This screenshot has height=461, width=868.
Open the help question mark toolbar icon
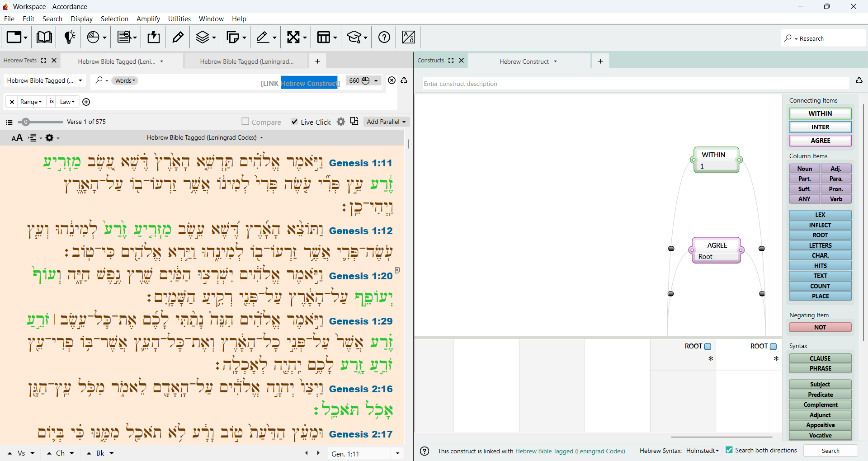pyautogui.click(x=384, y=37)
